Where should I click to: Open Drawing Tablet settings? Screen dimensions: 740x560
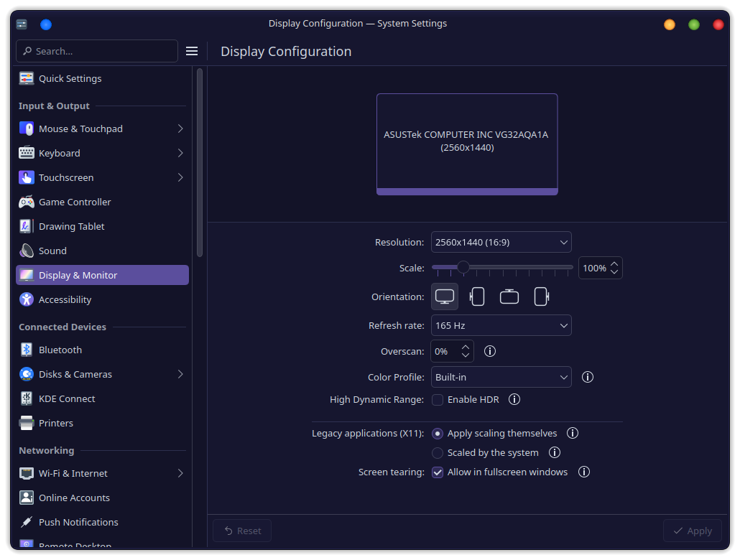(x=103, y=226)
